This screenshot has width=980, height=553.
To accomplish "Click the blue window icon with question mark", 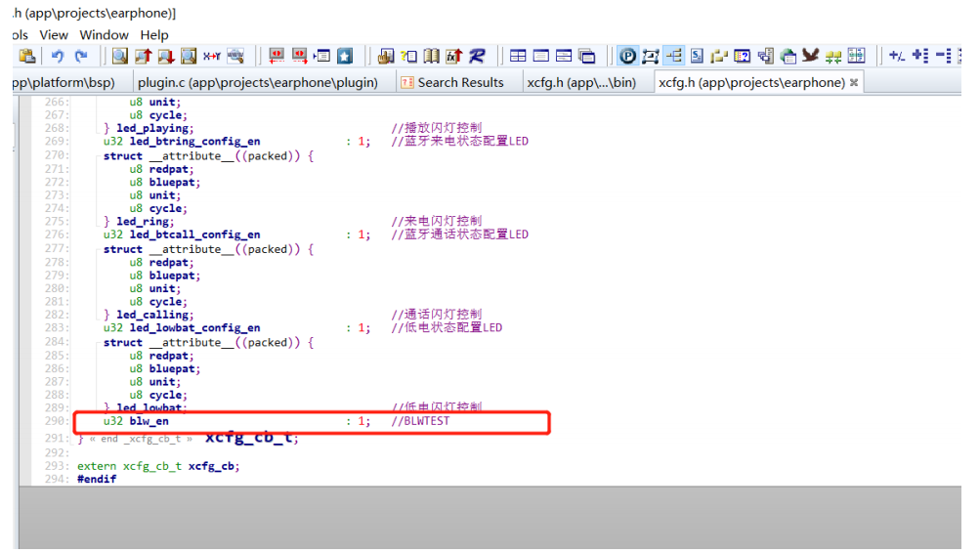I will click(742, 57).
